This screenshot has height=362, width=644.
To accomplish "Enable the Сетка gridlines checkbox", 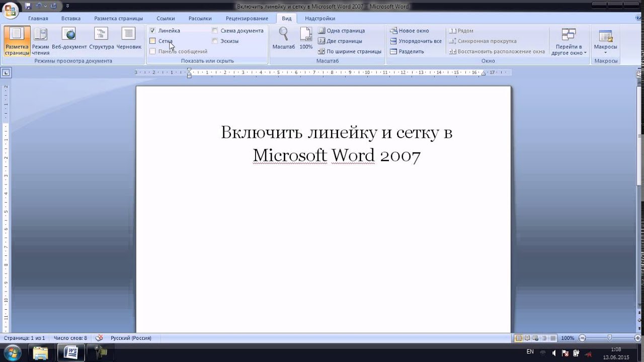I will tap(152, 41).
